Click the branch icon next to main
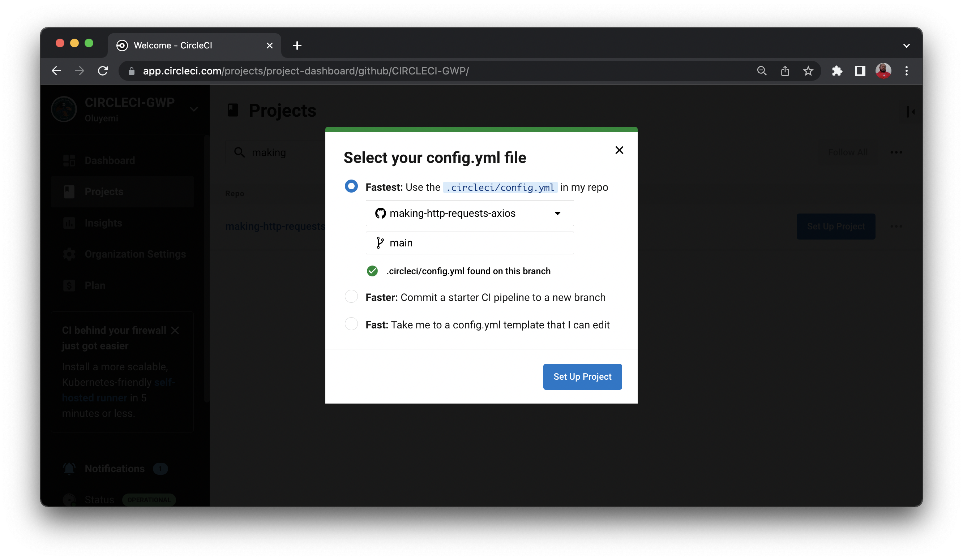Screen dimensions: 963x560 click(380, 243)
